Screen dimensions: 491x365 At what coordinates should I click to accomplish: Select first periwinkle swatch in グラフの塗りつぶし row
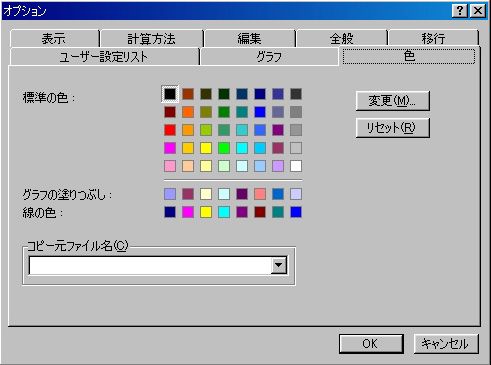click(170, 194)
